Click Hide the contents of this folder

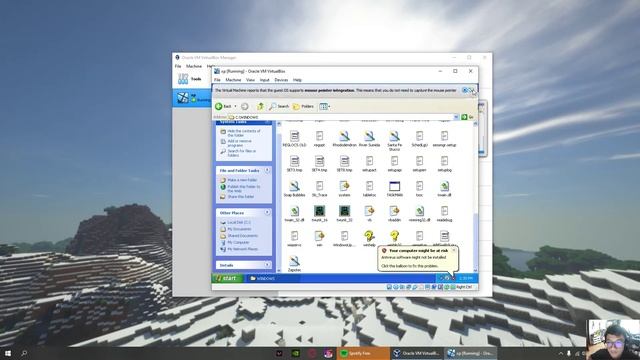[x=243, y=133]
